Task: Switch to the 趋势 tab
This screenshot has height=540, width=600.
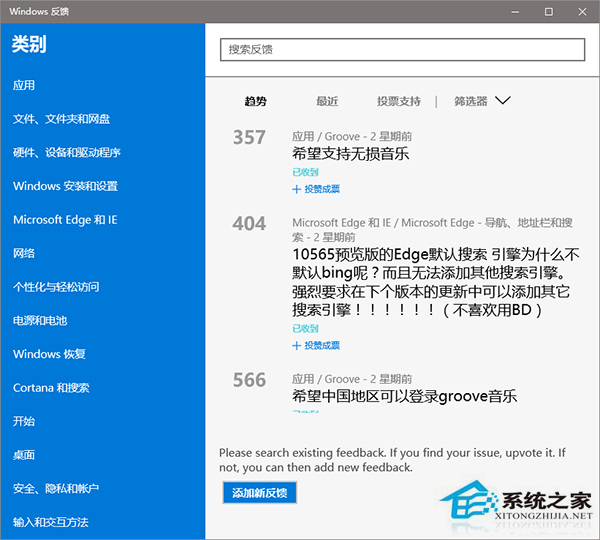Action: [x=256, y=101]
